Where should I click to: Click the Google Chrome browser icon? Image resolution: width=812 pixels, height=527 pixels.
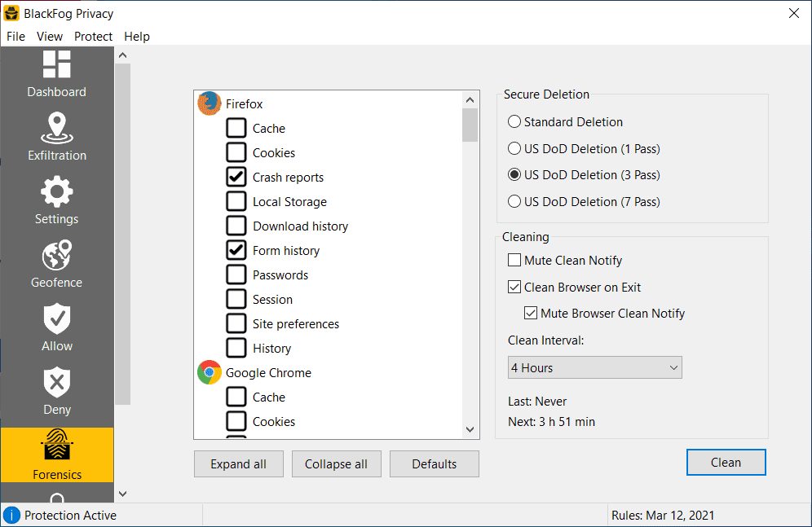coord(210,372)
